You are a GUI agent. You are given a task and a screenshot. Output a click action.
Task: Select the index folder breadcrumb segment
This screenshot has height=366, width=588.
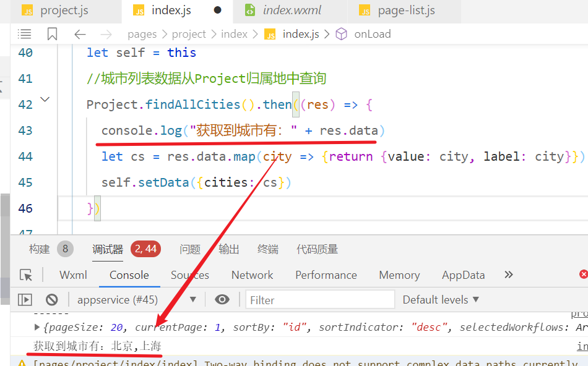coord(234,35)
